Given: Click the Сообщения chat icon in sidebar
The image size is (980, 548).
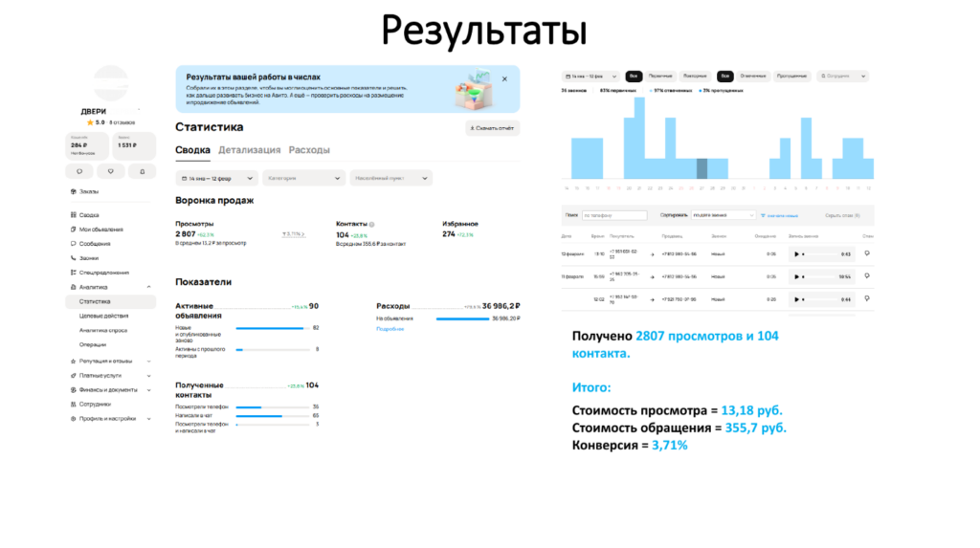Looking at the screenshot, I should pos(73,244).
